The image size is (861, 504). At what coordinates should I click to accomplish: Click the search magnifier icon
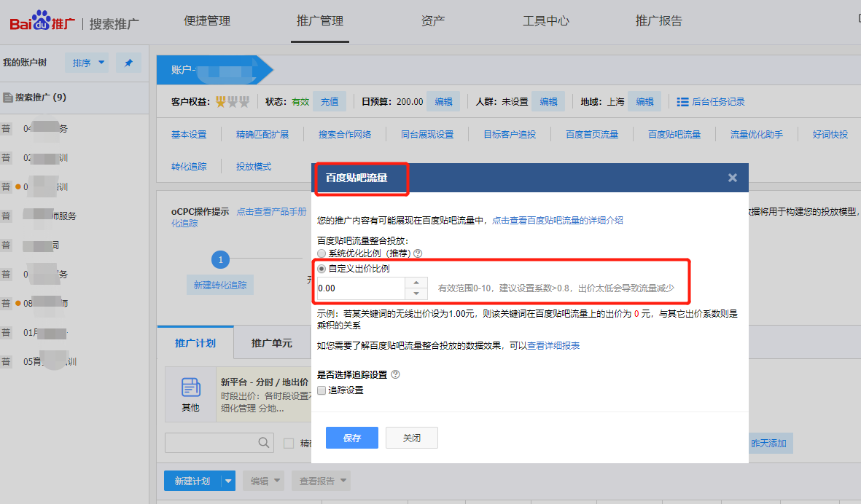click(264, 443)
